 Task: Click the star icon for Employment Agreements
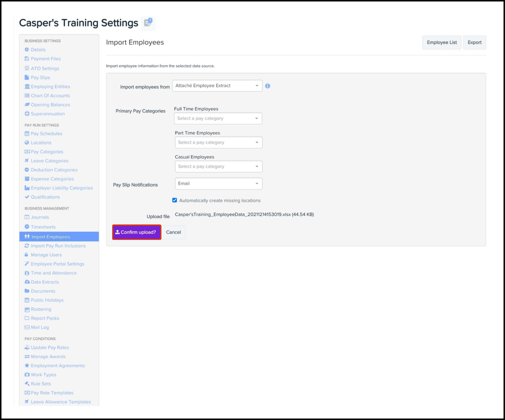27,365
